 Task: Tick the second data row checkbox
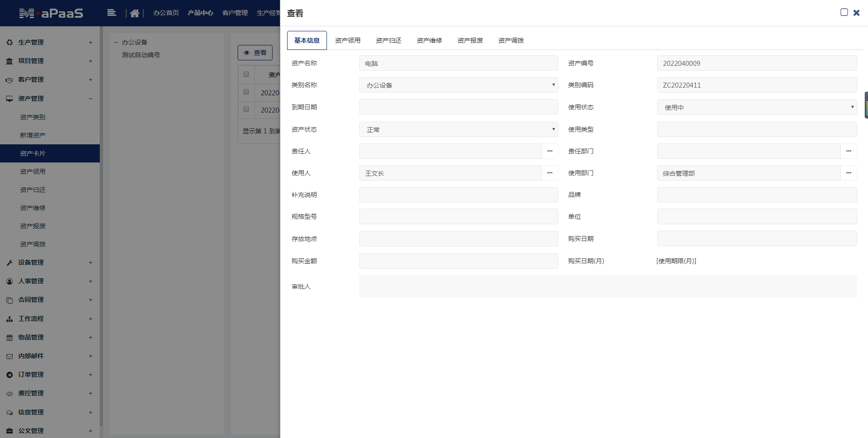(x=246, y=109)
